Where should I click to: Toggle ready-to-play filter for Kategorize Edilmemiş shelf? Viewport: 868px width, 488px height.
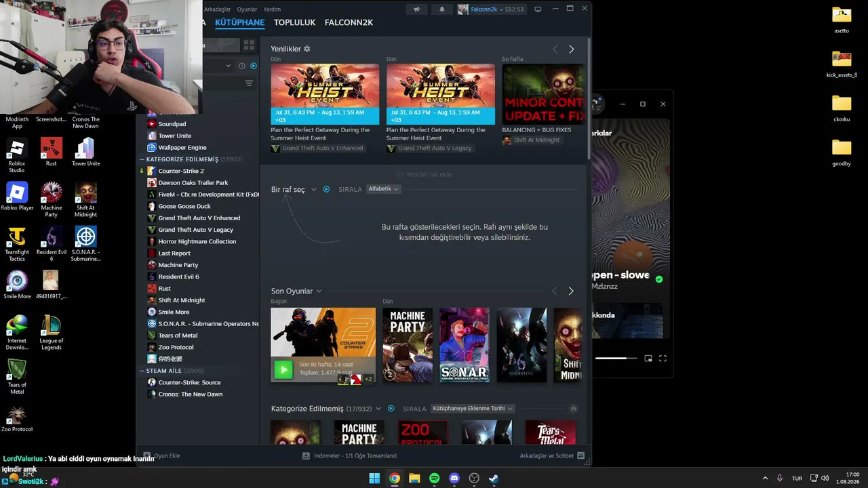click(x=391, y=409)
